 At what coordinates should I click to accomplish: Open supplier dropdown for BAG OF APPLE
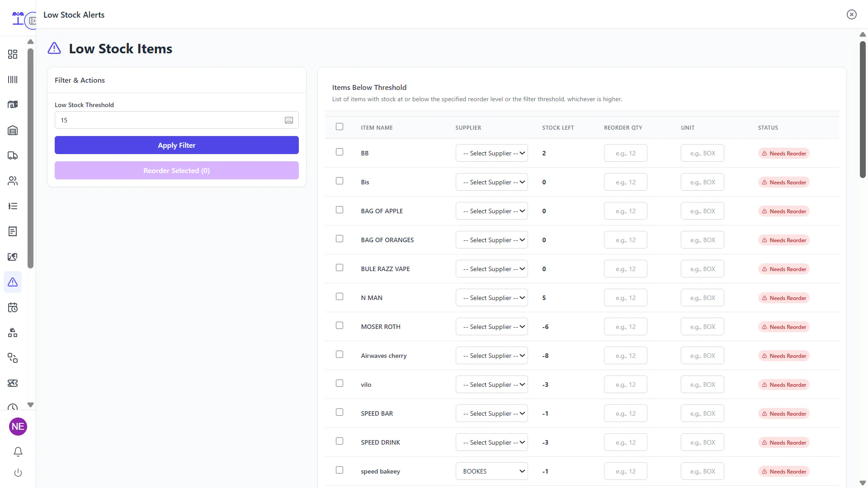tap(491, 211)
